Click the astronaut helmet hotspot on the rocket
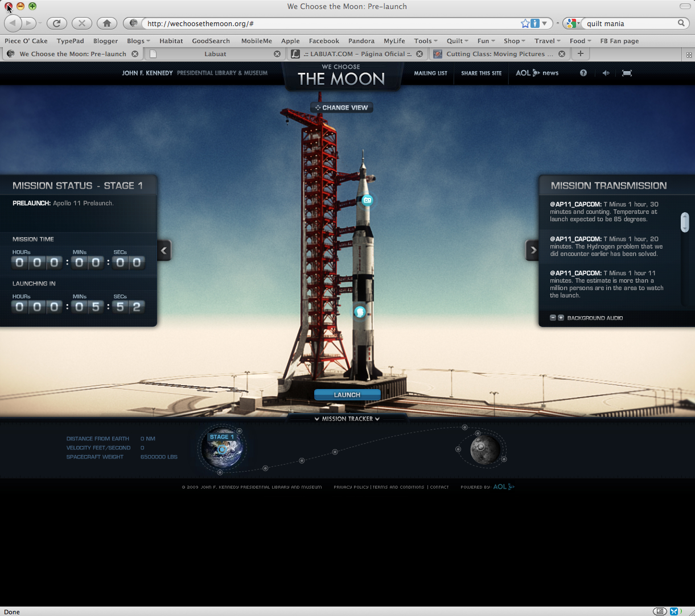The height and width of the screenshot is (616, 695). (x=360, y=312)
